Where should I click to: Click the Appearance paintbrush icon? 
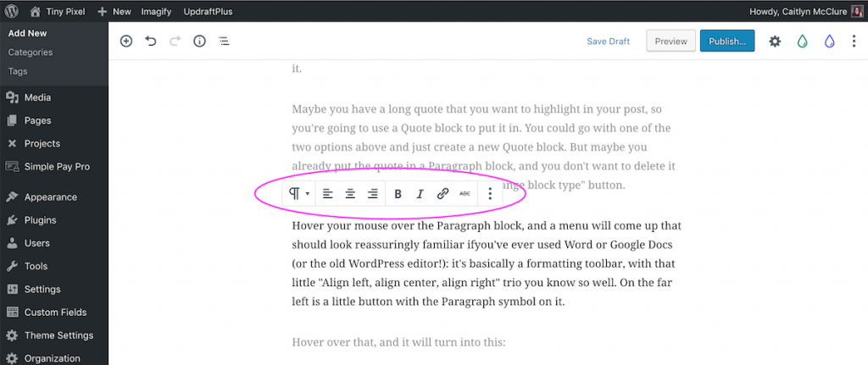coord(12,196)
